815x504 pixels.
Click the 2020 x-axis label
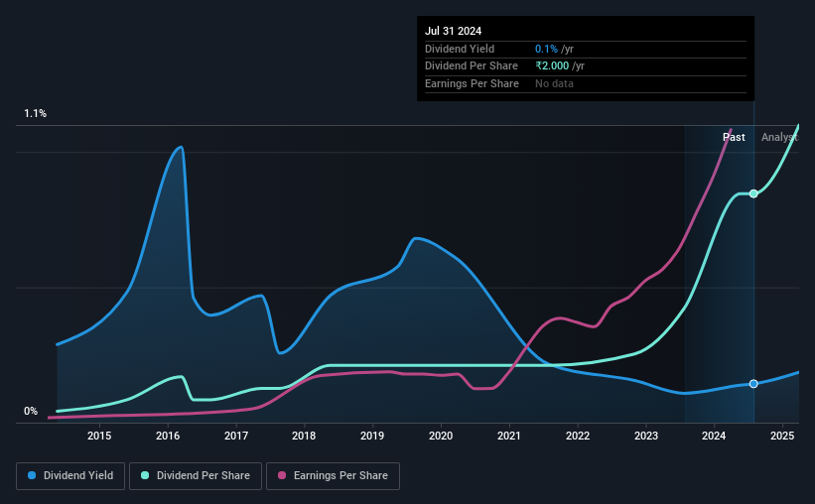441,436
